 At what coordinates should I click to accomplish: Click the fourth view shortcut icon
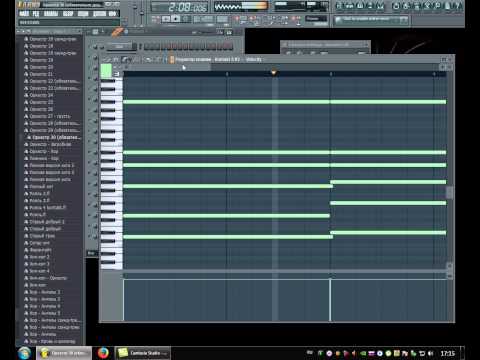(370, 6)
